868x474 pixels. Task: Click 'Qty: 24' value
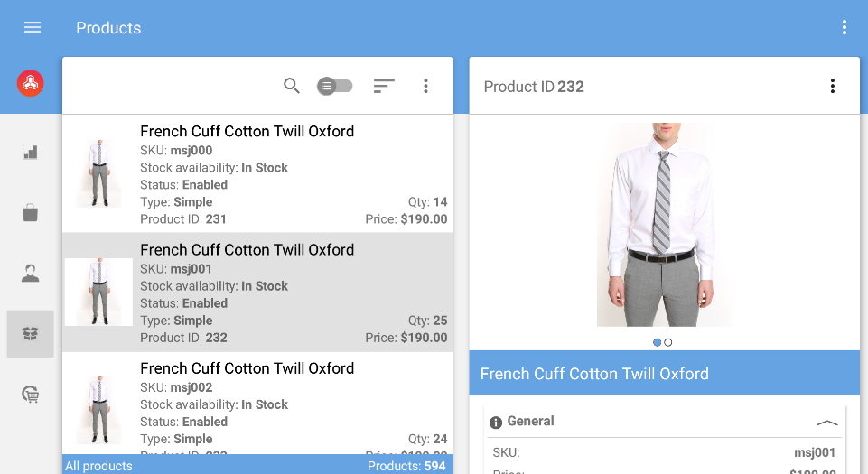(x=427, y=439)
